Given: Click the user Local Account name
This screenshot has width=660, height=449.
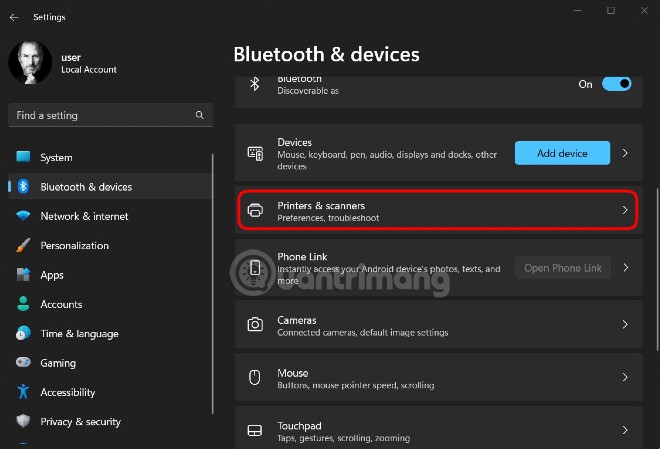Looking at the screenshot, I should coord(89,63).
